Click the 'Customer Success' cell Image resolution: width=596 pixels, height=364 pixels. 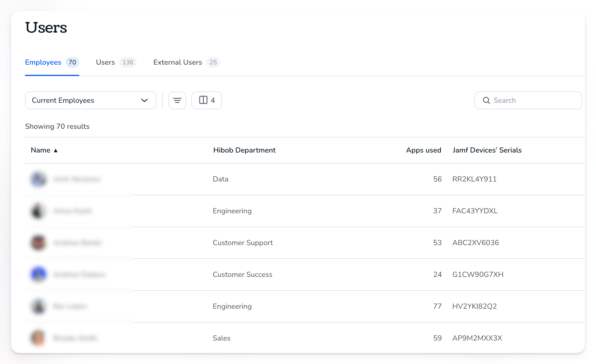(242, 275)
